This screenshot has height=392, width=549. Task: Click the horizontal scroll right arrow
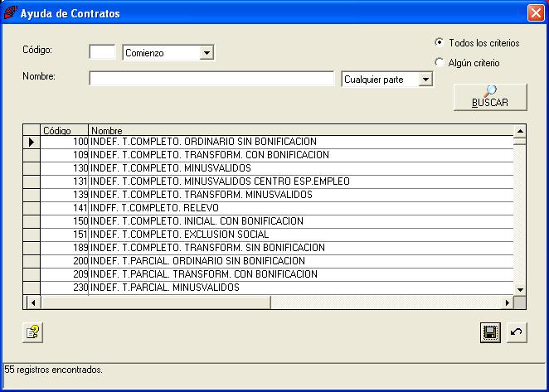click(507, 302)
